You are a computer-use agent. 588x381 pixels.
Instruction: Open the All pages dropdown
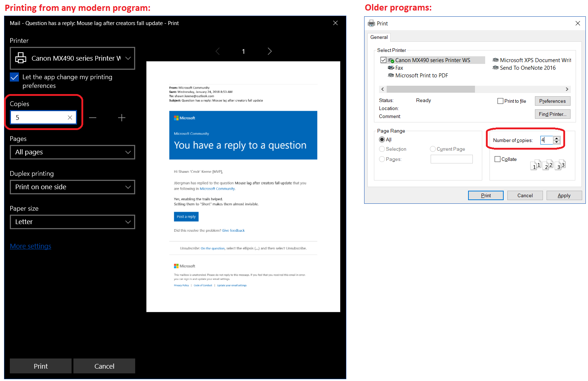tap(72, 152)
